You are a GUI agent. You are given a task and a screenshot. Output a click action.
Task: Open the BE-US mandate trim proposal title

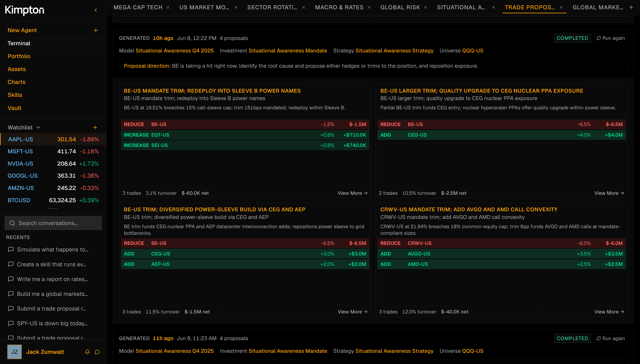pyautogui.click(x=212, y=91)
